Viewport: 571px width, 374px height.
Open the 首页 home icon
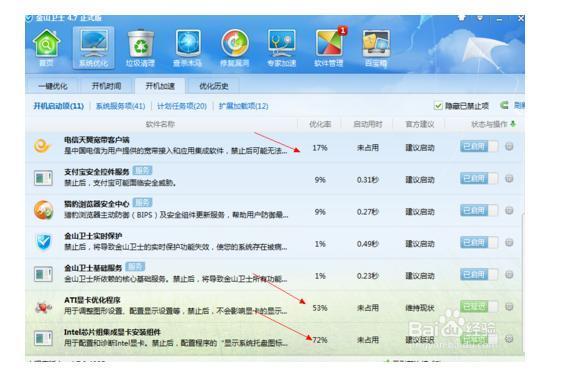(x=46, y=48)
